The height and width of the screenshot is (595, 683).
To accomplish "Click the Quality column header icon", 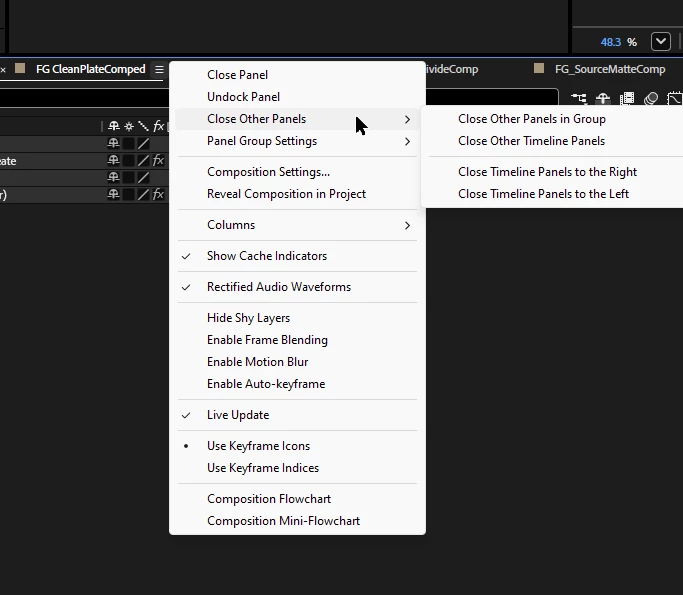I will point(143,126).
